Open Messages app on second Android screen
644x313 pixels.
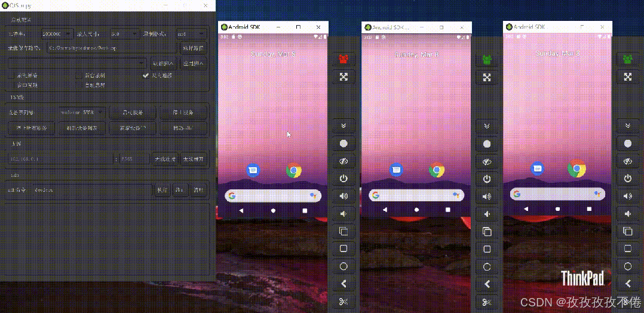coord(396,169)
